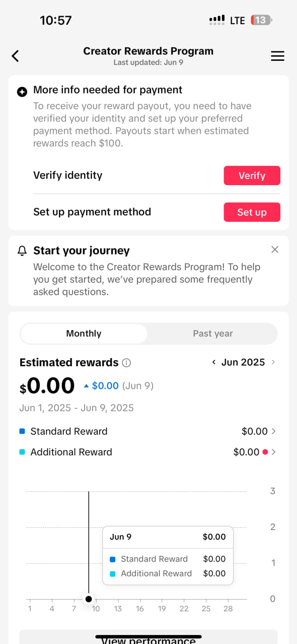The height and width of the screenshot is (644, 297).
Task: Switch to the Past year tab
Action: click(213, 334)
